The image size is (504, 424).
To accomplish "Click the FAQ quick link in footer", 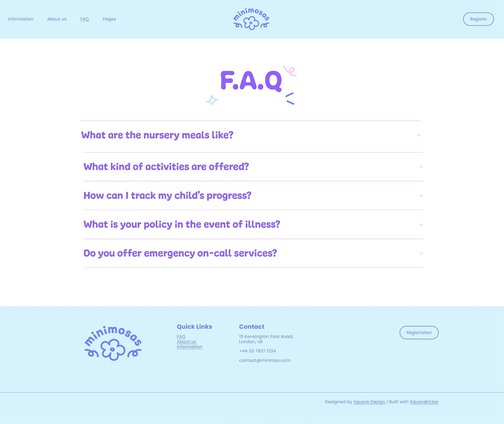I will (181, 336).
